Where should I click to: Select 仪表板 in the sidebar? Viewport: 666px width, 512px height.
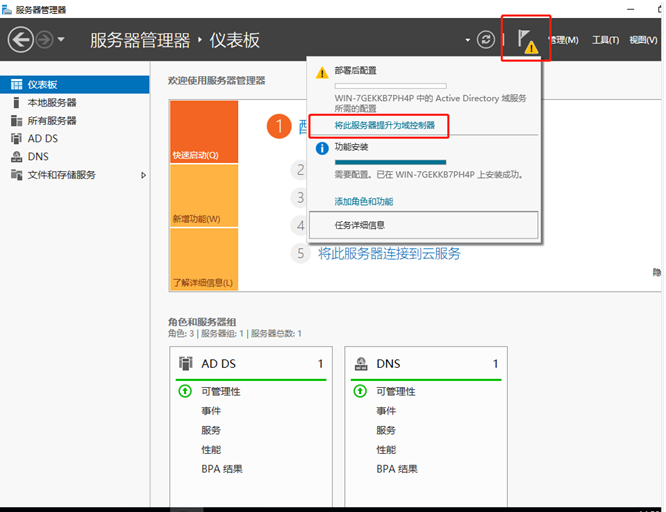pos(75,85)
